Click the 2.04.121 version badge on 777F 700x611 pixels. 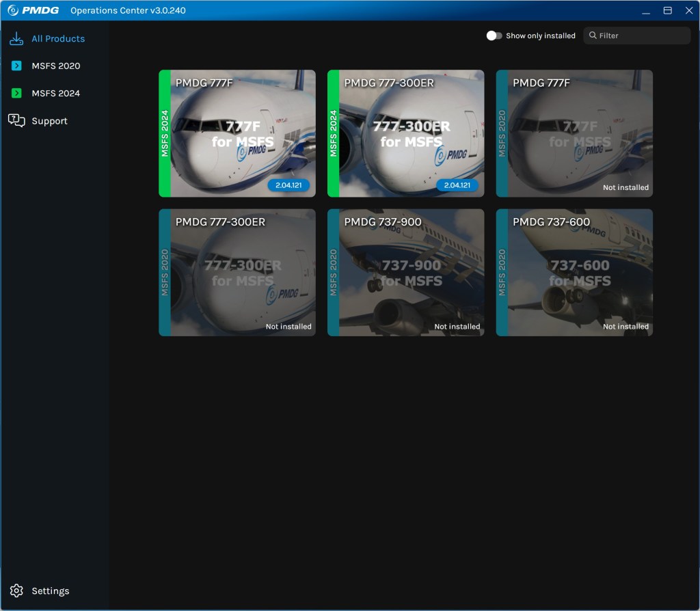[288, 185]
